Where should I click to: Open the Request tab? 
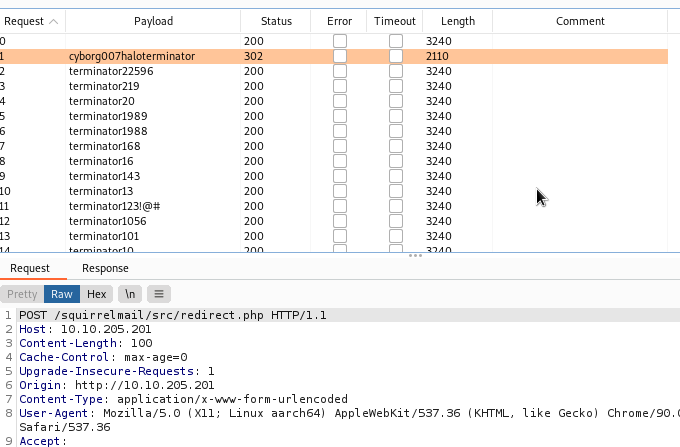30,268
